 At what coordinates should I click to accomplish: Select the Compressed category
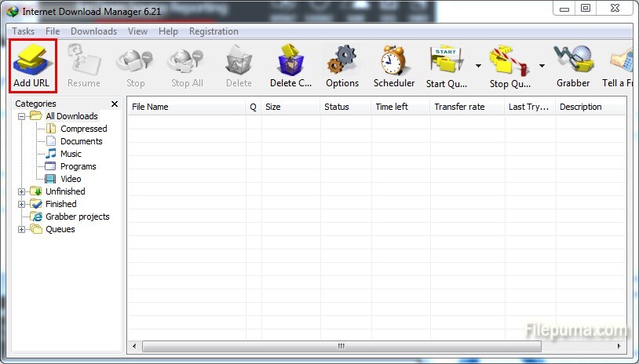tap(83, 129)
